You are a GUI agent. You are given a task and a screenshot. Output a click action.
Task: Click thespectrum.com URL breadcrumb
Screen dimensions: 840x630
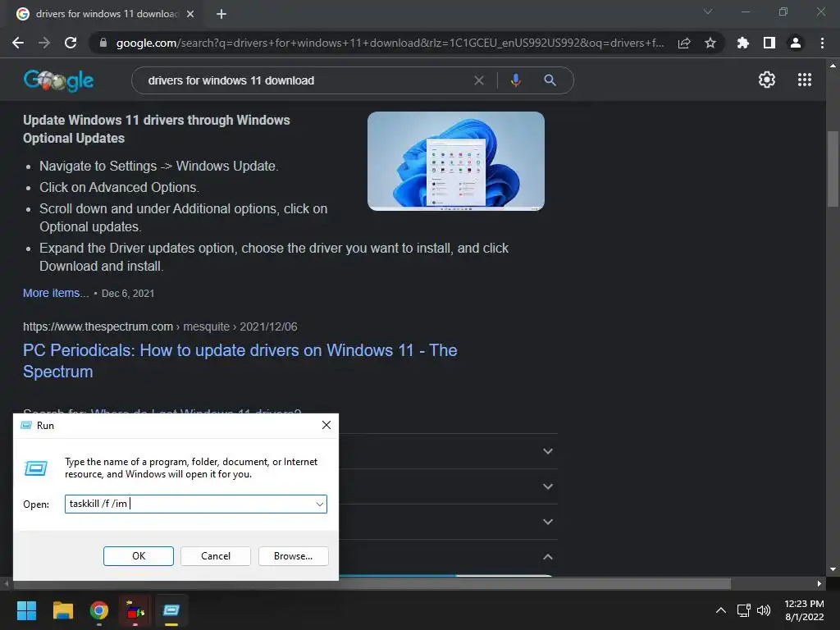[x=160, y=326]
